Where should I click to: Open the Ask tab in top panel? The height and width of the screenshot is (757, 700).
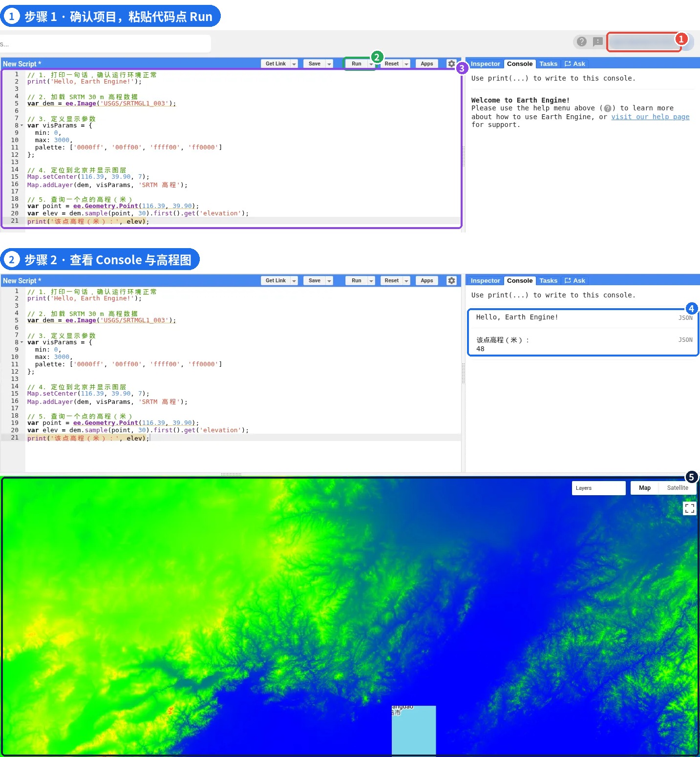click(575, 63)
